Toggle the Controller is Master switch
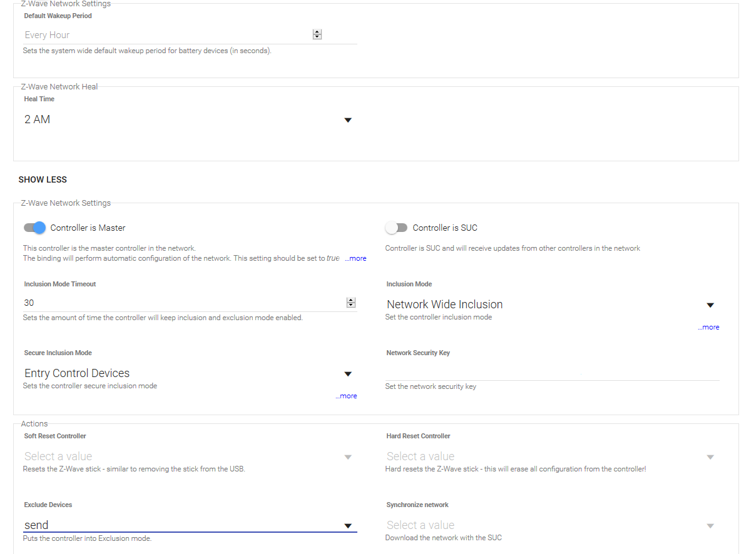 tap(34, 228)
